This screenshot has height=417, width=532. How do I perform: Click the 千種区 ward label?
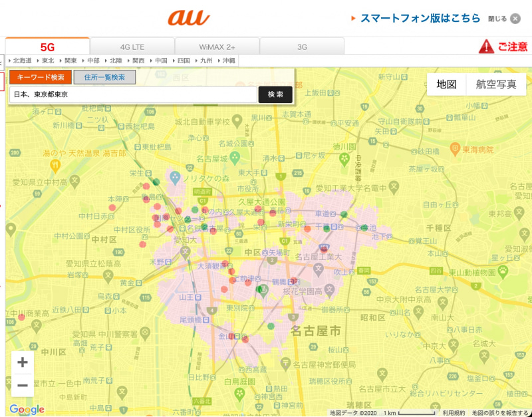point(439,228)
